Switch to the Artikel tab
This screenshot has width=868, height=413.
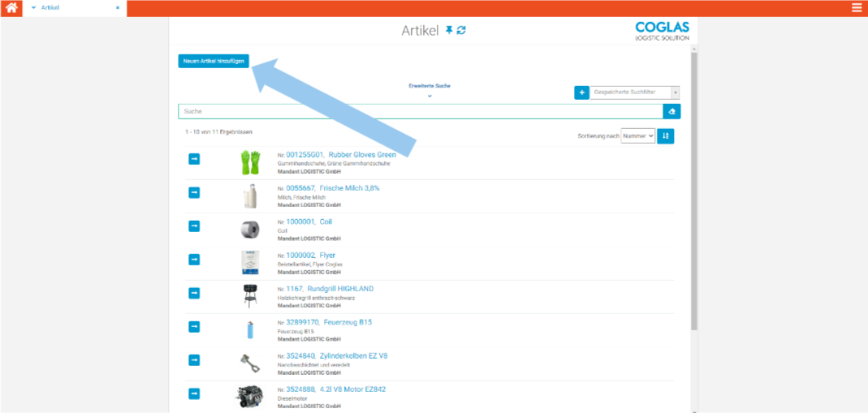click(x=50, y=8)
